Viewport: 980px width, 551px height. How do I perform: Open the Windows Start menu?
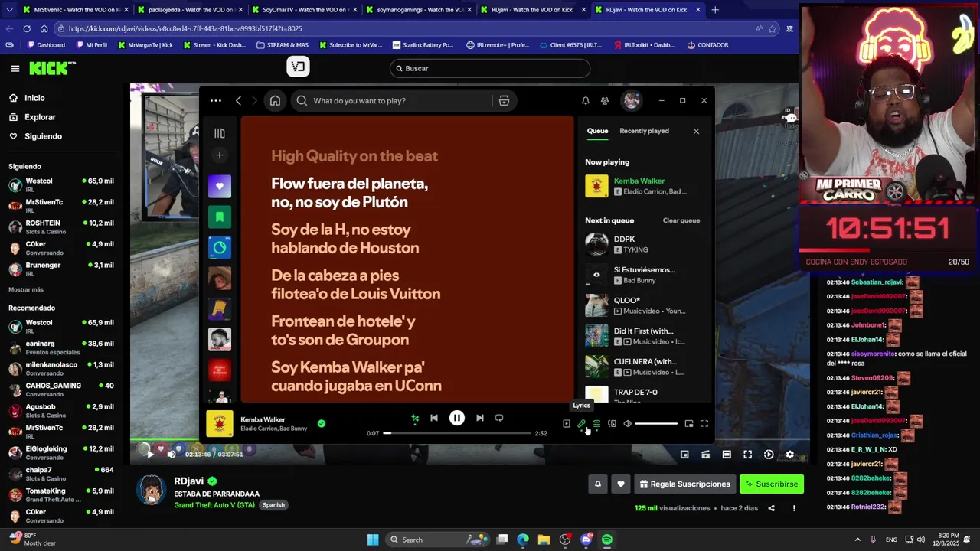pyautogui.click(x=373, y=540)
